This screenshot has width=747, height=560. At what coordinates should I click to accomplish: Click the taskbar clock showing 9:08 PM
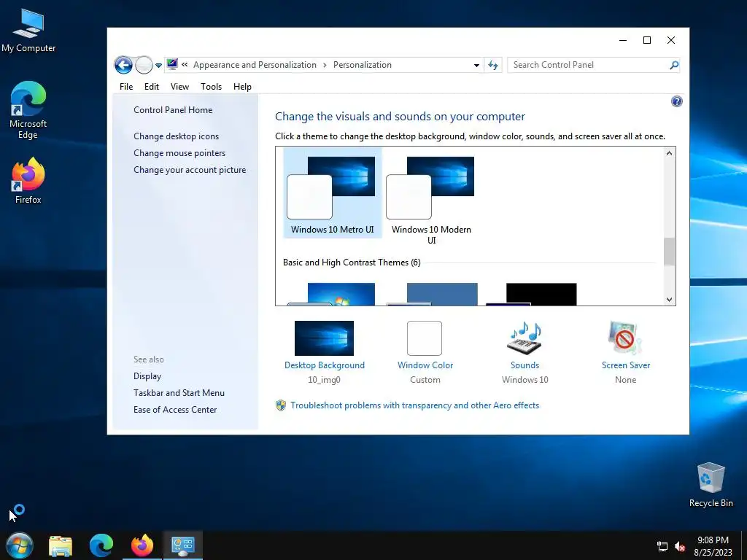pyautogui.click(x=713, y=545)
